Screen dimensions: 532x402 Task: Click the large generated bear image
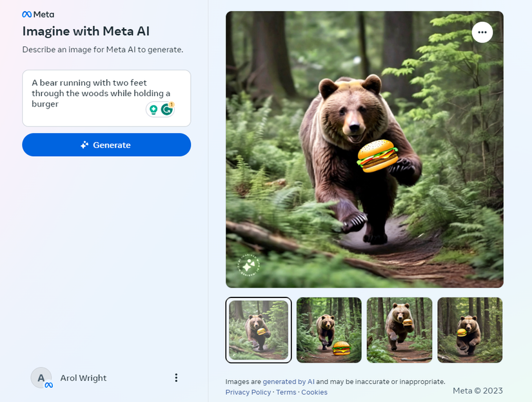[364, 148]
